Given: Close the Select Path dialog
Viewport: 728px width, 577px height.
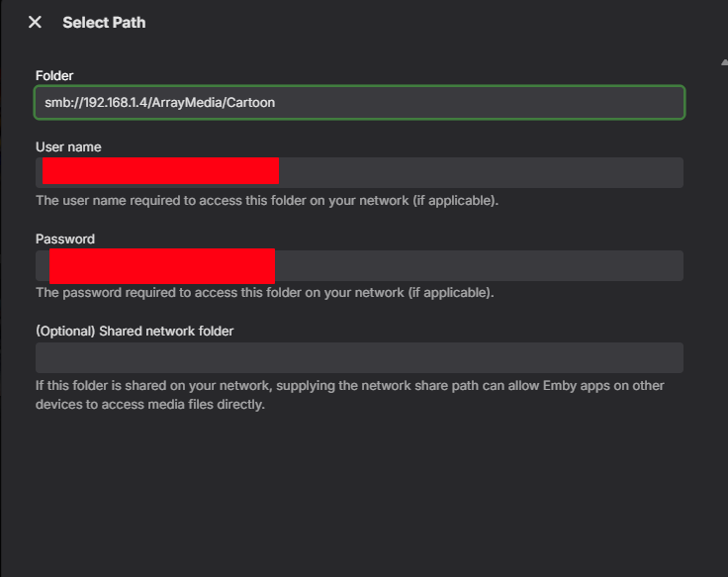Looking at the screenshot, I should coord(35,22).
